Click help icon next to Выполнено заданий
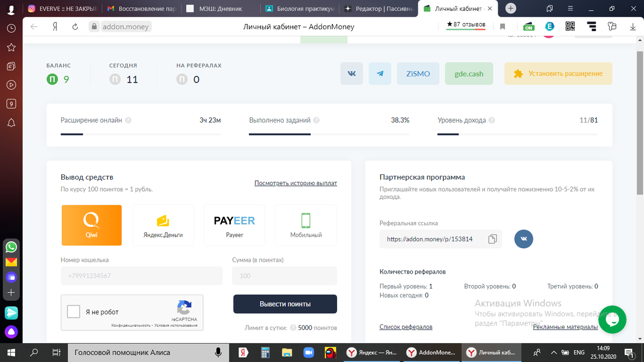This screenshot has height=362, width=644. [x=316, y=120]
